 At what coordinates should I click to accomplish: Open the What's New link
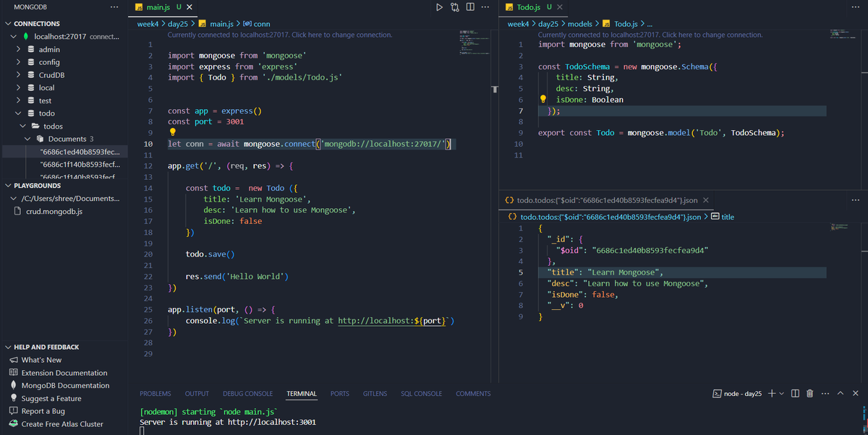point(42,360)
